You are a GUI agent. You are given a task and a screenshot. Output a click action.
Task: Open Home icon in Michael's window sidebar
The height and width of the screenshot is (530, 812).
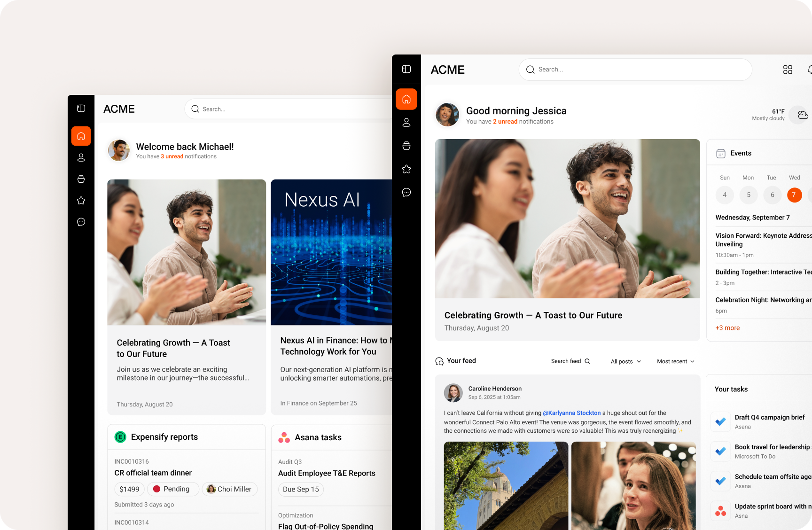(x=81, y=136)
